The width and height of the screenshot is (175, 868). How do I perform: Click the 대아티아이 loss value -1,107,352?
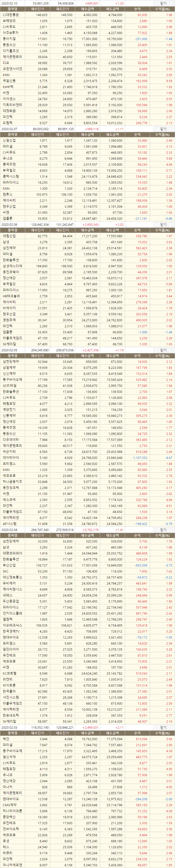click(139, 458)
